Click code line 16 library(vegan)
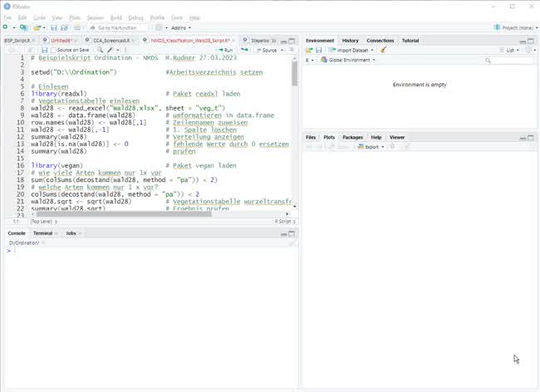Screen dimensions: 540x392 point(56,165)
